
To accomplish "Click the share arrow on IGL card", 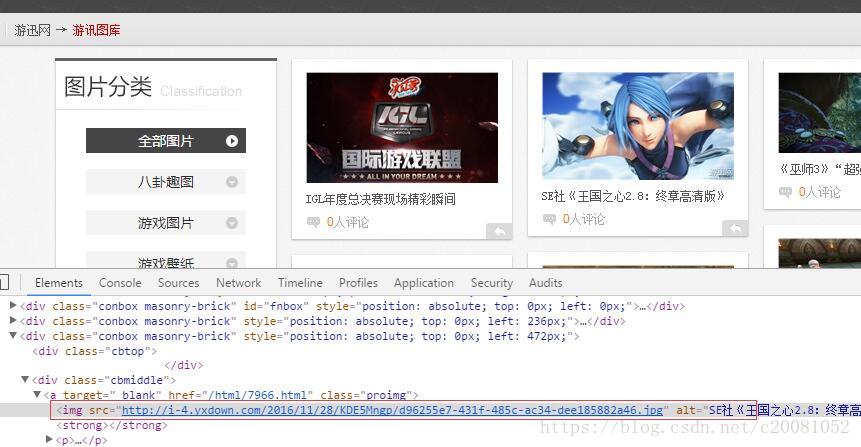I will 499,231.
